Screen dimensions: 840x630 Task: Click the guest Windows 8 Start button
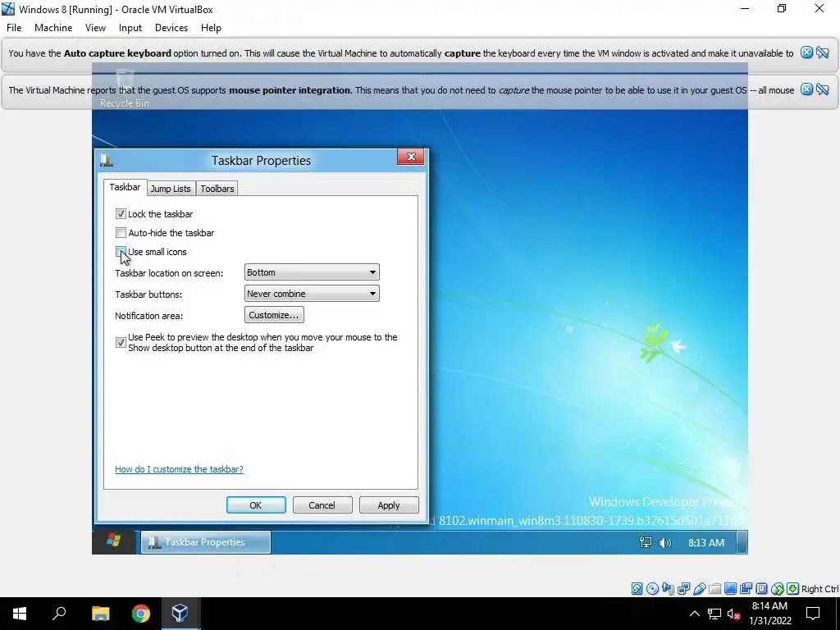tap(113, 541)
